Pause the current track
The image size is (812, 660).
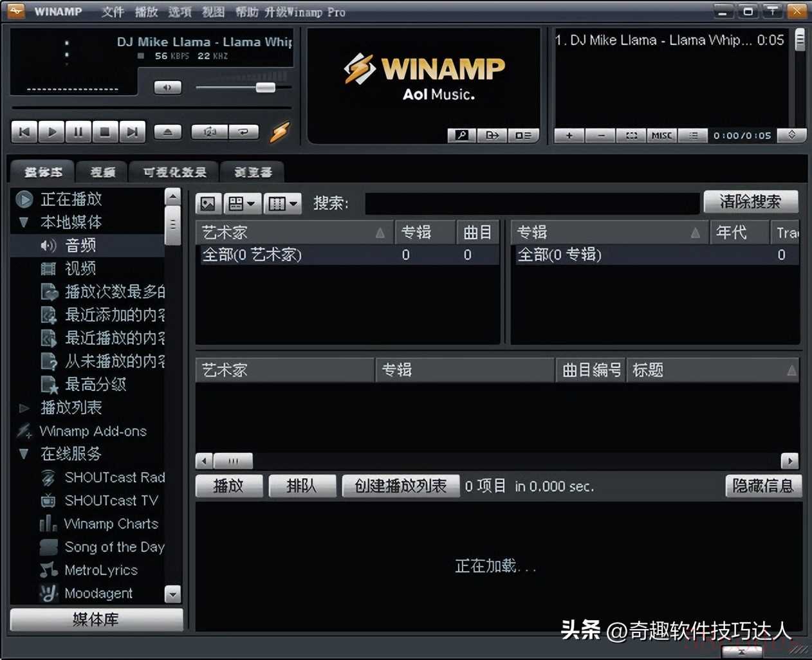tap(78, 132)
